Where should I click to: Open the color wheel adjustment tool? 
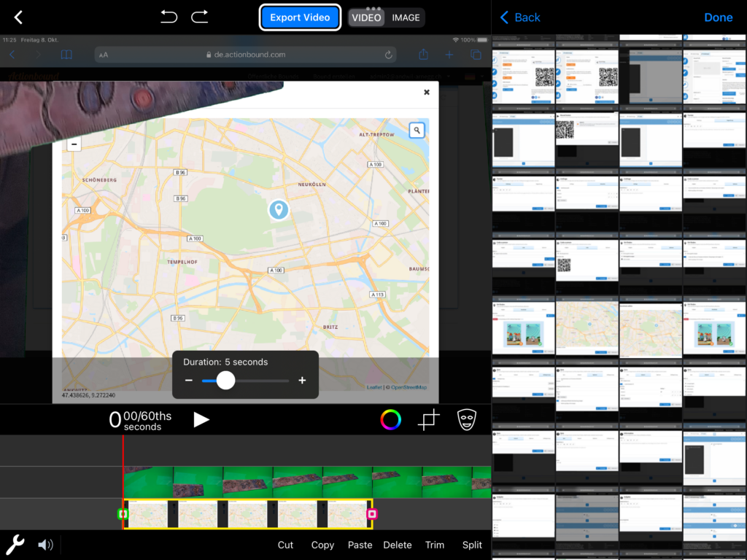tap(390, 419)
